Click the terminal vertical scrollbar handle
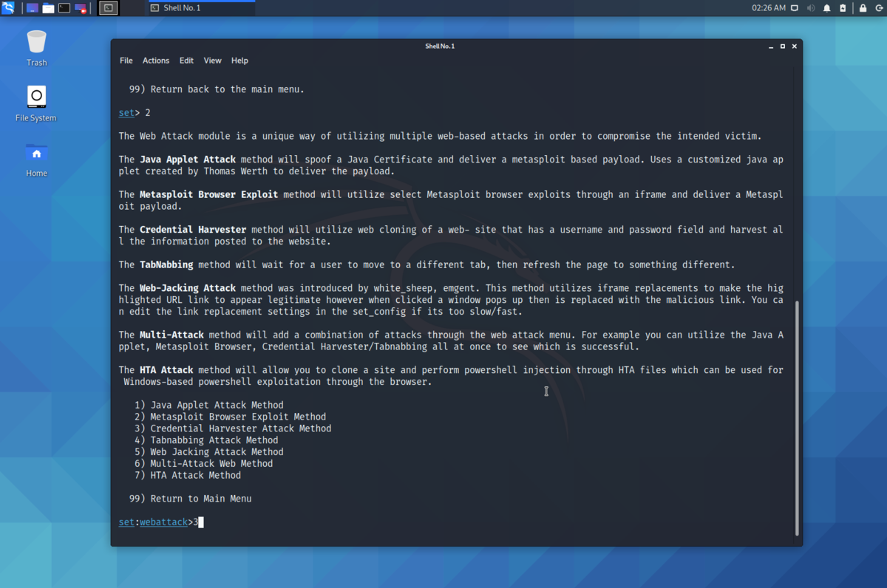The width and height of the screenshot is (887, 588). (797, 418)
